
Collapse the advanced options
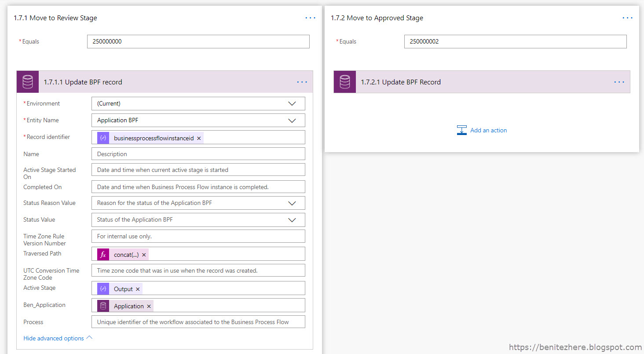pos(54,338)
